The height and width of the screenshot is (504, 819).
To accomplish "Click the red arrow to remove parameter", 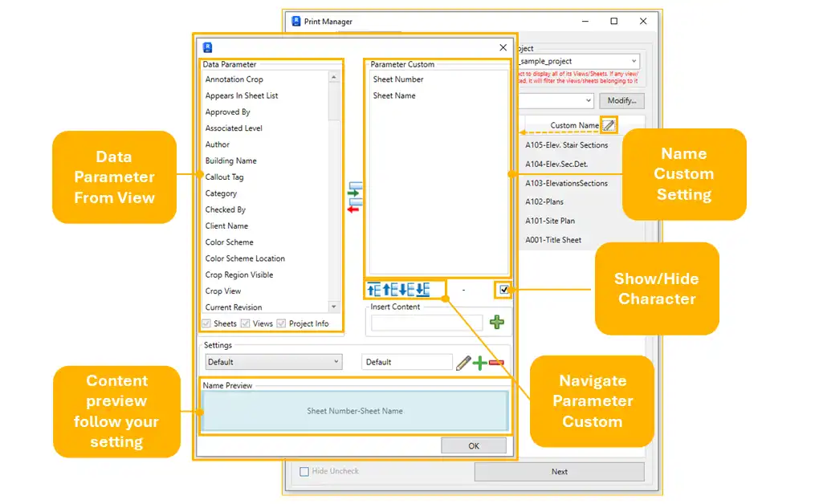I will point(354,208).
